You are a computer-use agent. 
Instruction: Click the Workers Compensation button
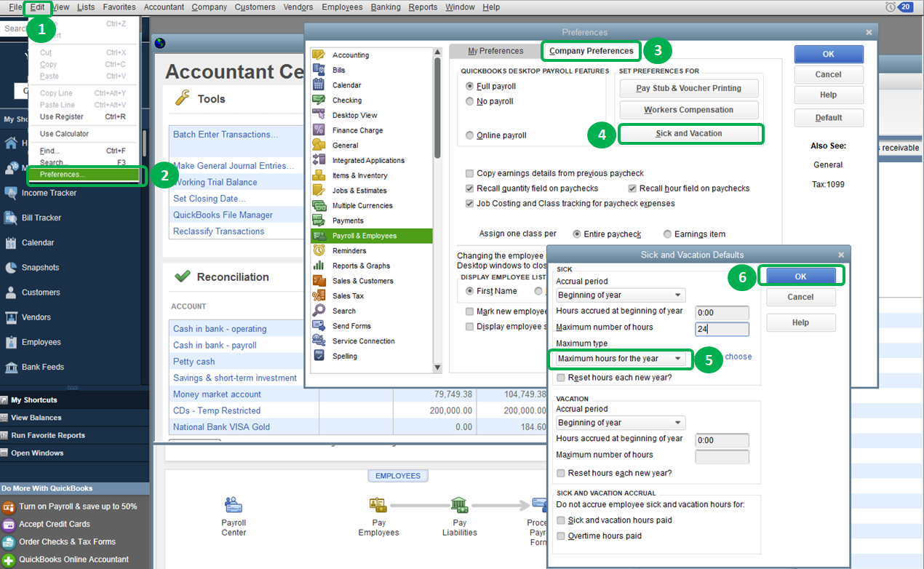689,110
